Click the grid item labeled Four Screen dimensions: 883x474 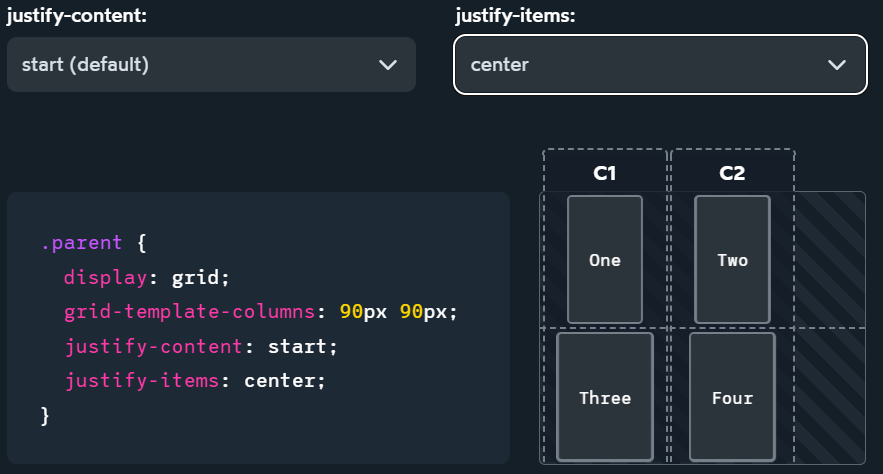pyautogui.click(x=732, y=397)
